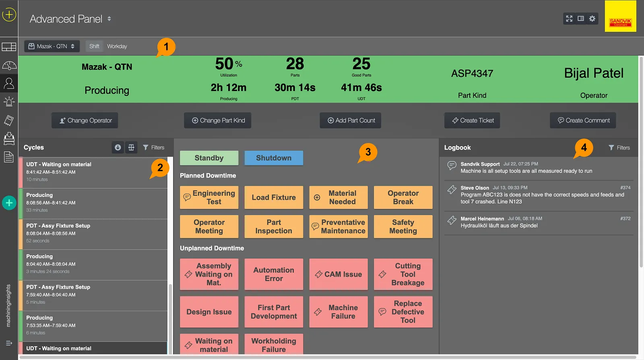Select Safety Meeting planned downtime
644x360 pixels.
(x=403, y=226)
